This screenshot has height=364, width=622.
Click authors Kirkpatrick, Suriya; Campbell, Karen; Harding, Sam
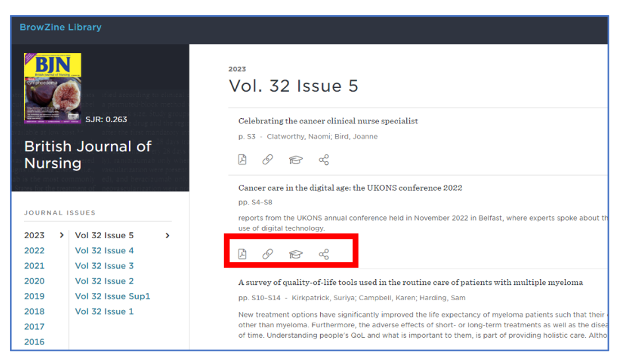click(x=378, y=298)
